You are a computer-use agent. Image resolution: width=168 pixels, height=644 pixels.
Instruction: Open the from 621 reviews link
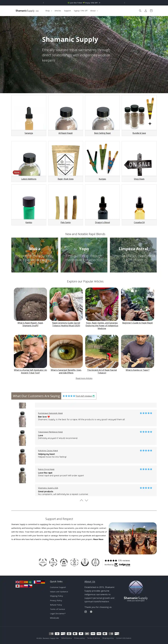[x=84, y=396]
